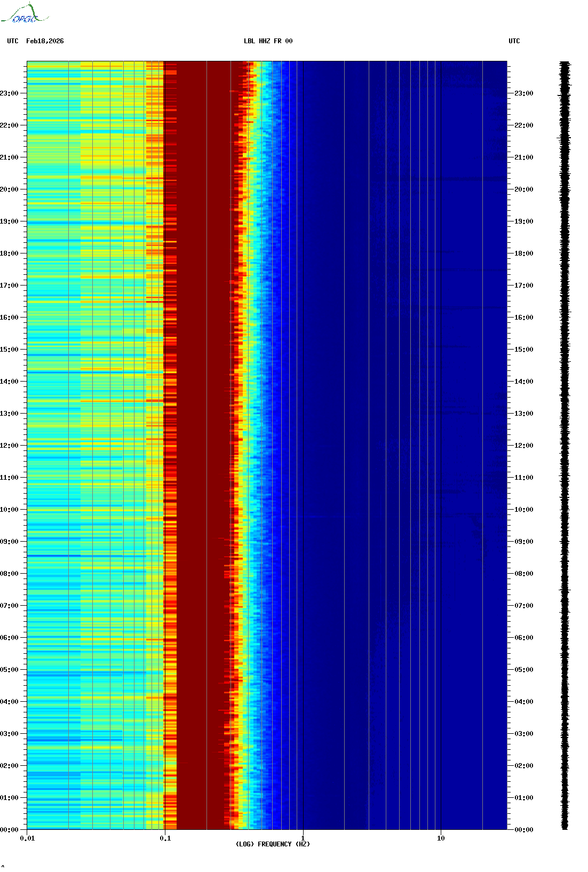
Task: Select the LBL HHZ FR 00 station title
Action: (268, 41)
